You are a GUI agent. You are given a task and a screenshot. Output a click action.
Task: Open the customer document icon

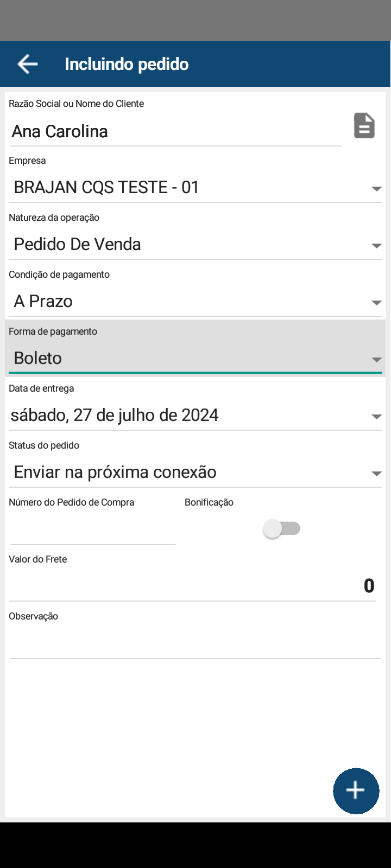click(x=364, y=126)
